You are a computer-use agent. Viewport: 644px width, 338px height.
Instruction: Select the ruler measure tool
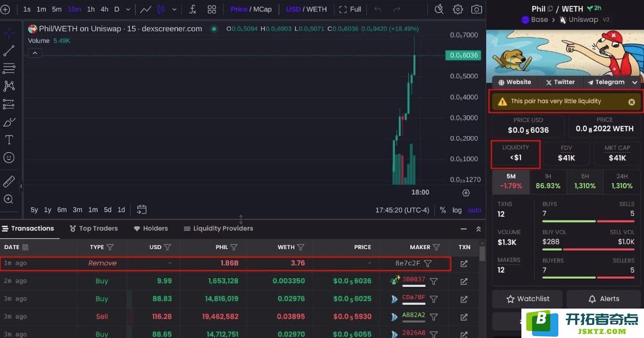point(9,182)
